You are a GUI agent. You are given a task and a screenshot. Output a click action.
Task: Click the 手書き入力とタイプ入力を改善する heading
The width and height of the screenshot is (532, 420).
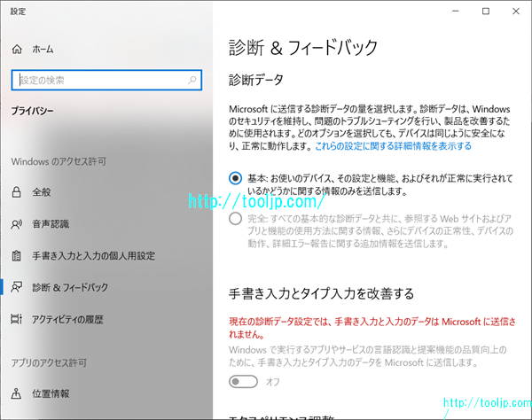(321, 293)
